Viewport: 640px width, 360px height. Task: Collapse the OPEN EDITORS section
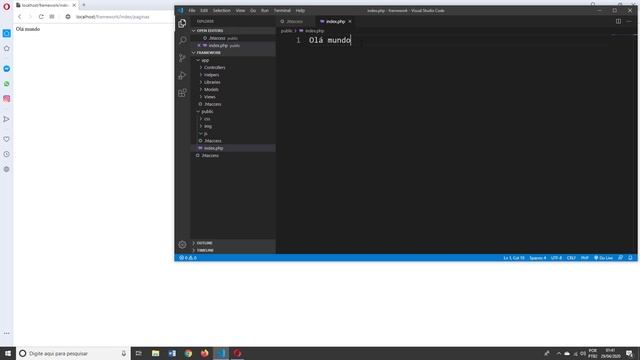[233, 31]
